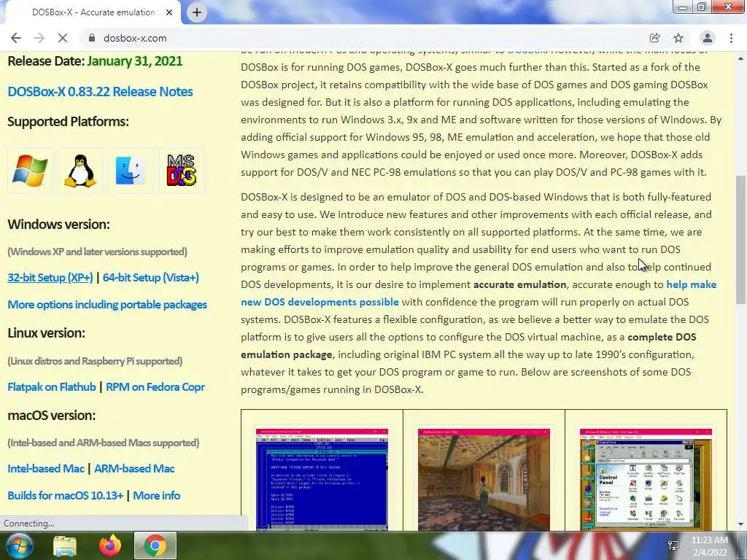Click the scrollbar up arrow

pos(740,58)
